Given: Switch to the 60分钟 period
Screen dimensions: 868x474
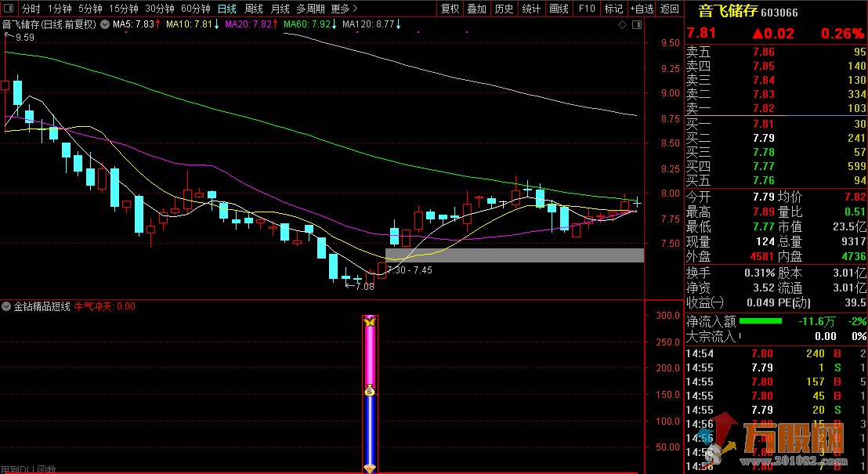Looking at the screenshot, I should click(x=195, y=9).
